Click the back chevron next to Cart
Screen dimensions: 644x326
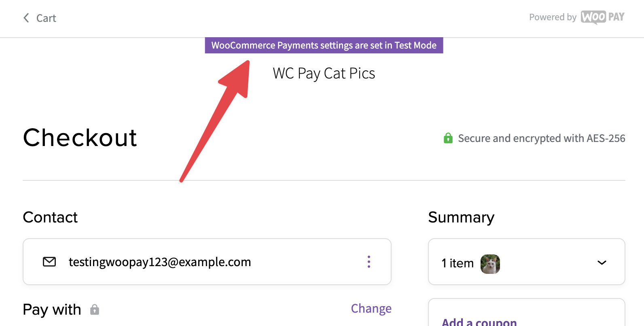point(26,18)
